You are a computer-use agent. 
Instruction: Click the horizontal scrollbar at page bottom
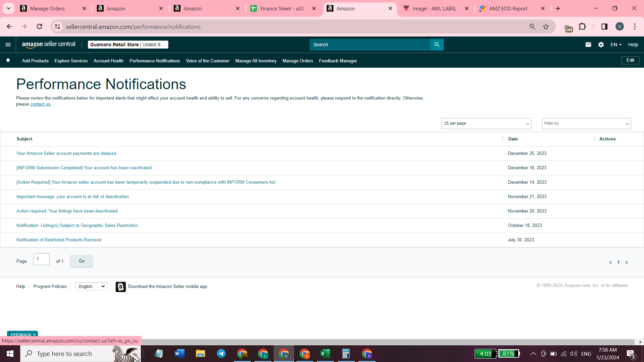(317, 342)
